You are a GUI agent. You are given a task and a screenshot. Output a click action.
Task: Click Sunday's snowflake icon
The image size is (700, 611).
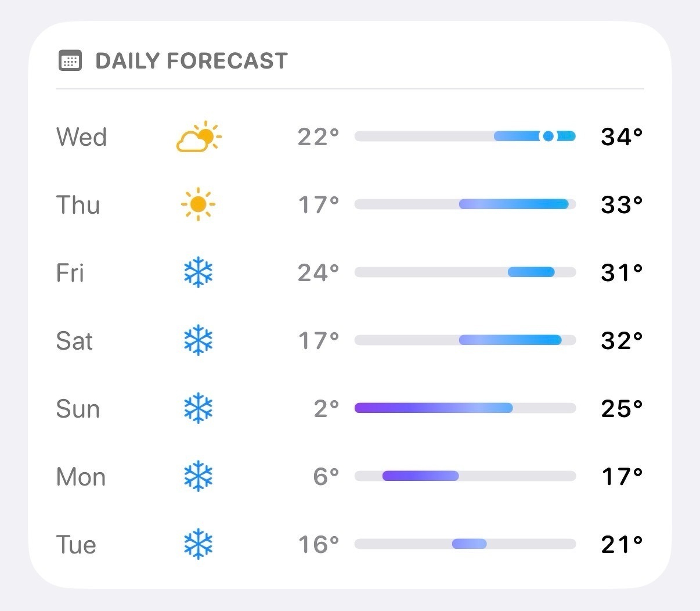198,408
